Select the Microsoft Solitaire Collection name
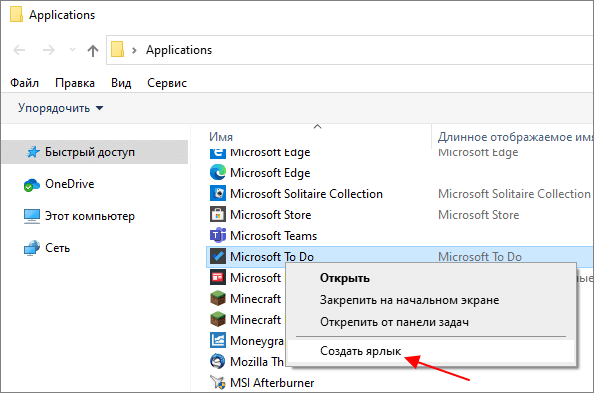This screenshot has width=594, height=393. pos(306,194)
